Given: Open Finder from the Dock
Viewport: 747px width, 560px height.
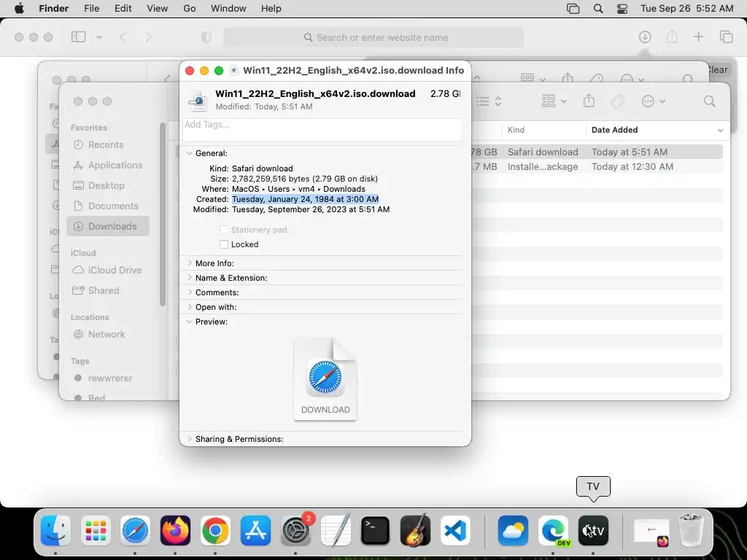Looking at the screenshot, I should pyautogui.click(x=55, y=531).
